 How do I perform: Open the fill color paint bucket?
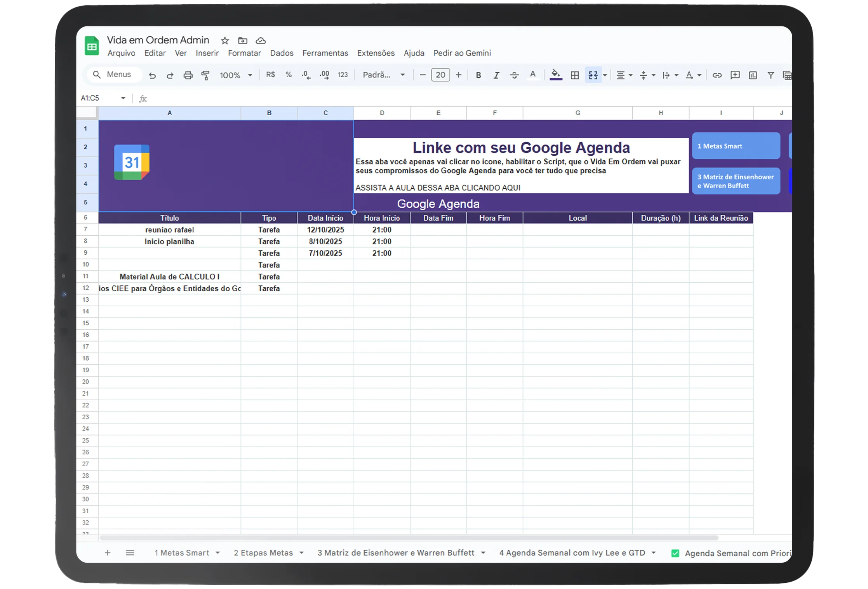[556, 75]
